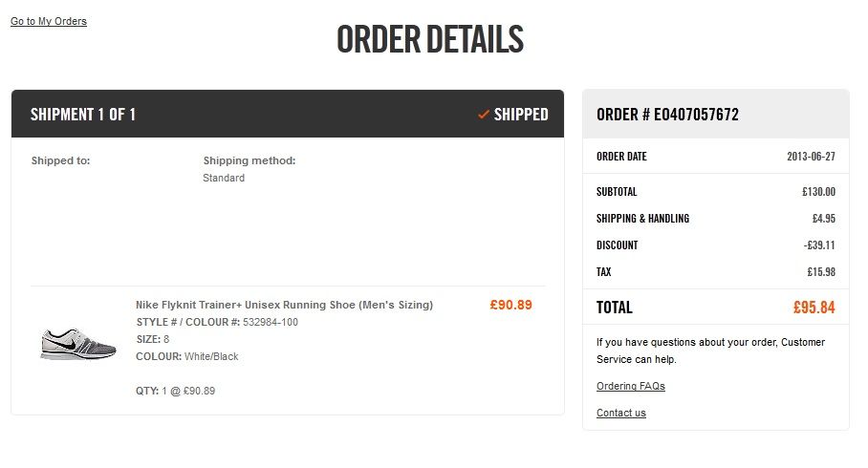This screenshot has height=468, width=868.
Task: Click the SHIPMENT 1 OF 1 header
Action: [83, 115]
